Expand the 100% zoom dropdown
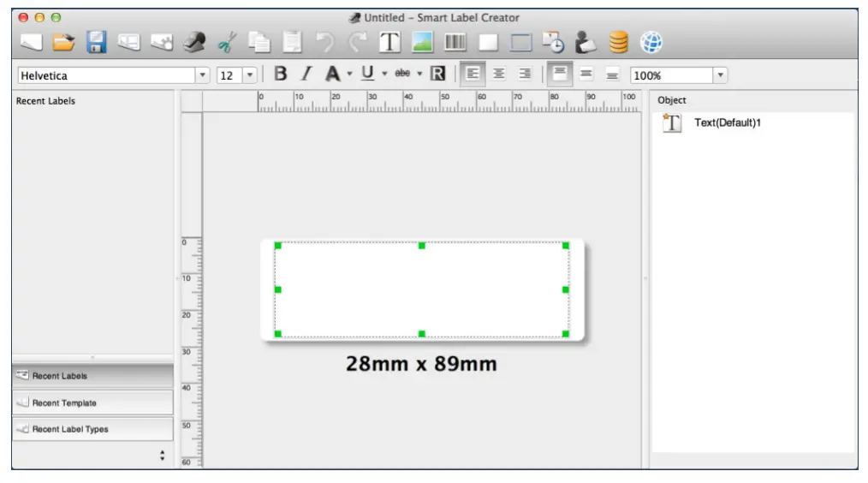Screen dimensions: 868x483 [x=720, y=75]
